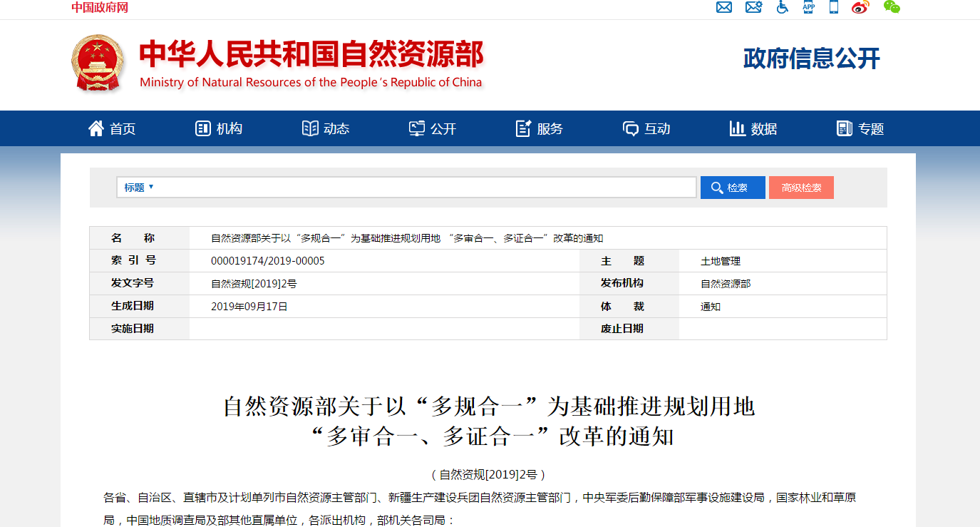
Task: Click the WeChat icon
Action: tap(891, 7)
